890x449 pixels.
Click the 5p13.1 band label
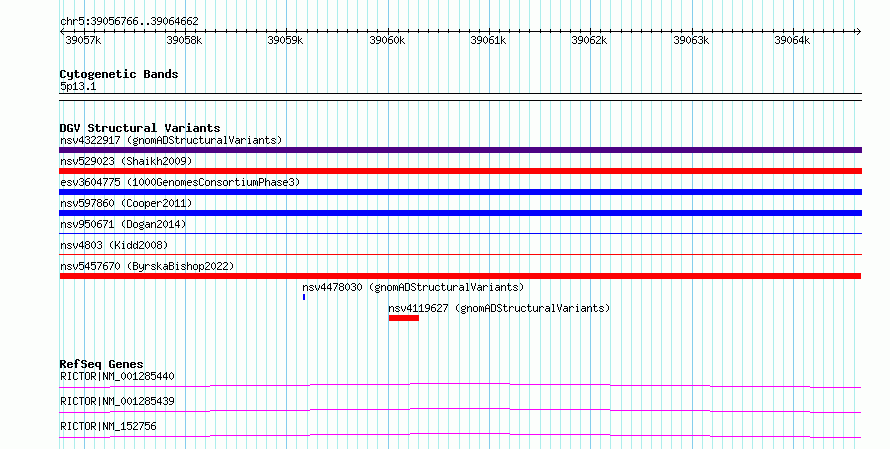[78, 87]
